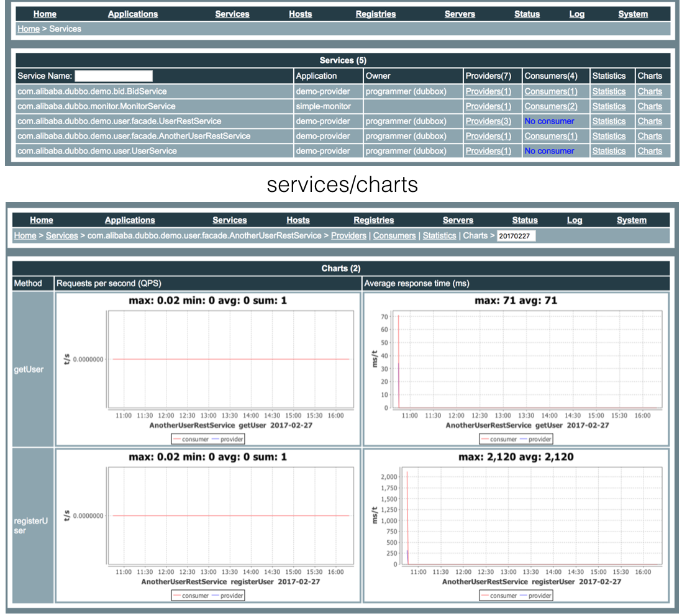This screenshot has width=682, height=616.
Task: Open Consumers(2) link for MonitorService
Action: pos(550,106)
